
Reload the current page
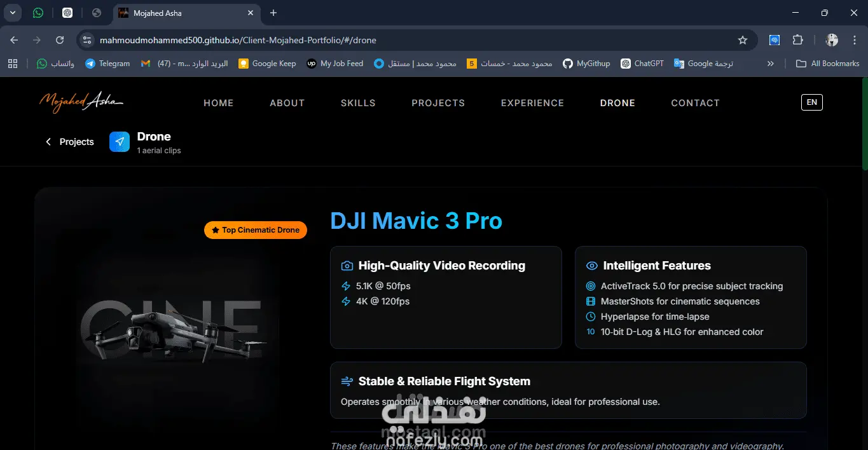60,40
